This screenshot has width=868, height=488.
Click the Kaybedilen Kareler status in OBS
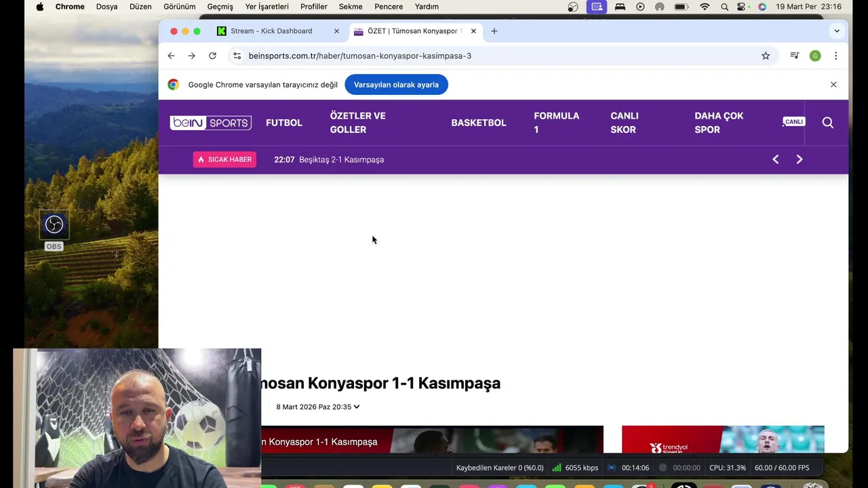[500, 468]
